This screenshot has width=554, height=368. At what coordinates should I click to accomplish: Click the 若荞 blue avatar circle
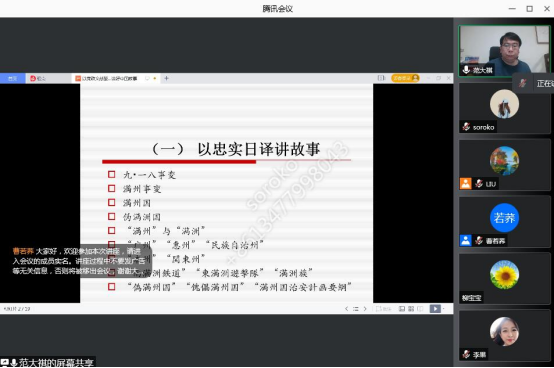tap(504, 218)
